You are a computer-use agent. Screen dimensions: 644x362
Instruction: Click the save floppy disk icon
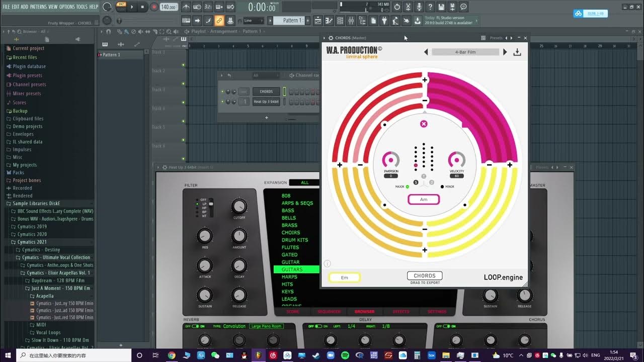pyautogui.click(x=441, y=7)
